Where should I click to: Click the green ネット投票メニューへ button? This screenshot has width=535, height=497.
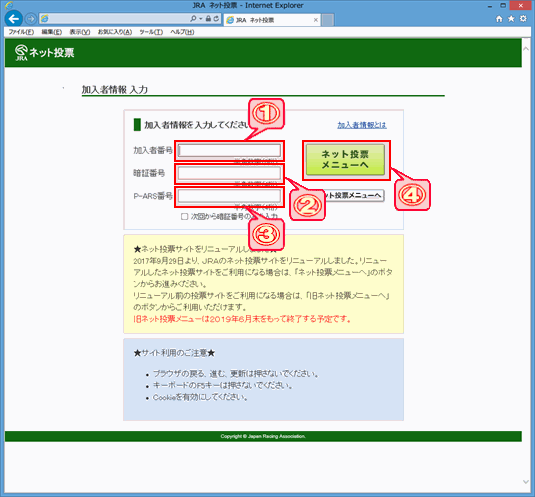[x=345, y=160]
